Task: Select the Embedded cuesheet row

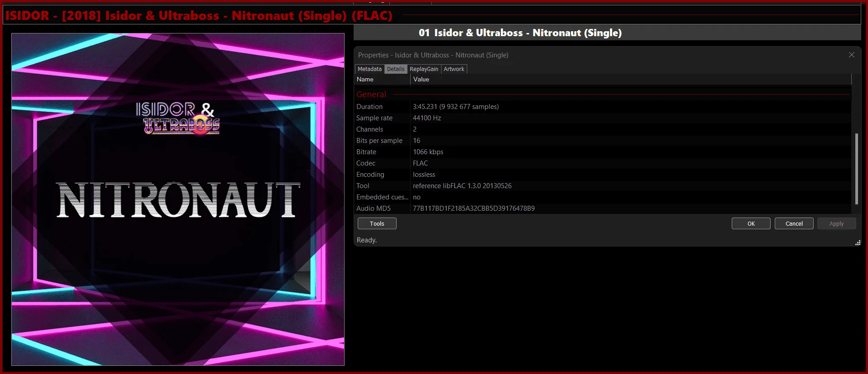Action: 603,197
